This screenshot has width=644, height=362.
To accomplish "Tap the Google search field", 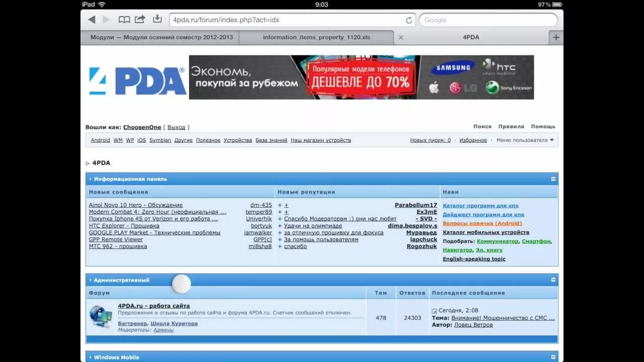I will coord(488,20).
